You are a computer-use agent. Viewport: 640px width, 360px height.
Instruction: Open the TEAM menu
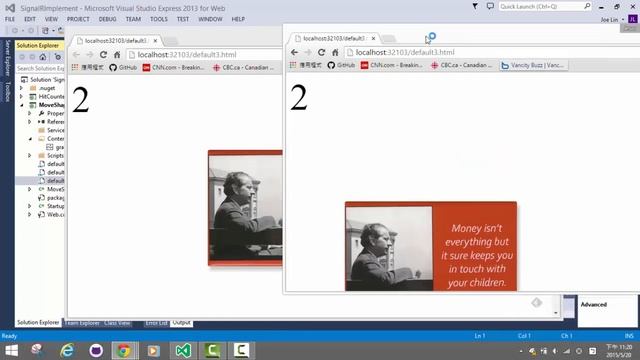click(x=133, y=19)
